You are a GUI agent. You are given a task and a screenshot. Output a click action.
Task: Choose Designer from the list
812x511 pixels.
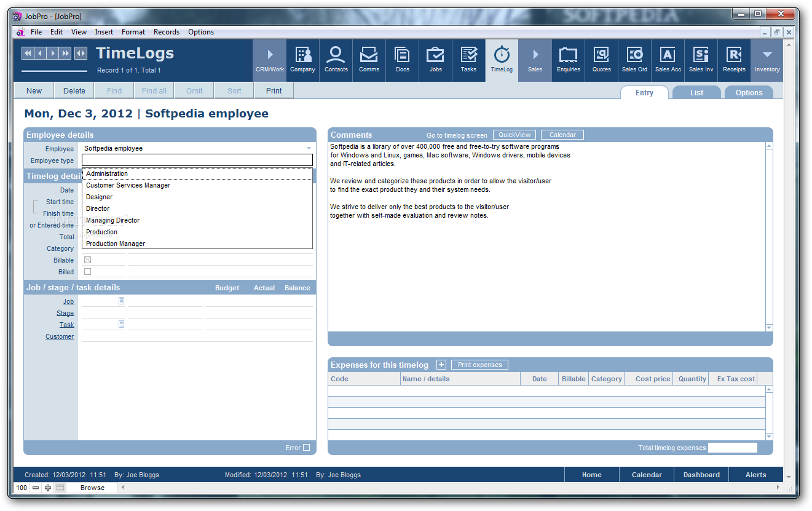(x=197, y=197)
